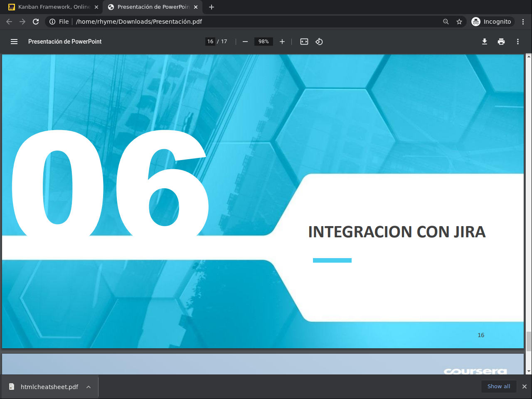Go forward in browser history

22,22
